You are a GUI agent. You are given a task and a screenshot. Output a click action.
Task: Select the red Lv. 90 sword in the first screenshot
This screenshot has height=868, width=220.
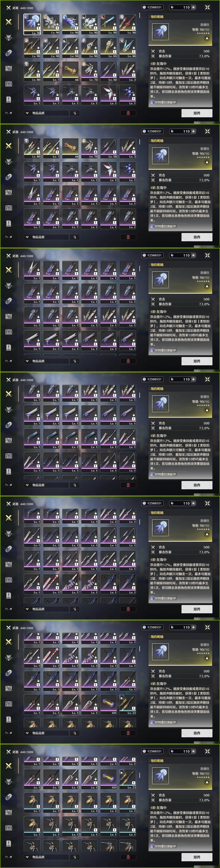tap(128, 24)
